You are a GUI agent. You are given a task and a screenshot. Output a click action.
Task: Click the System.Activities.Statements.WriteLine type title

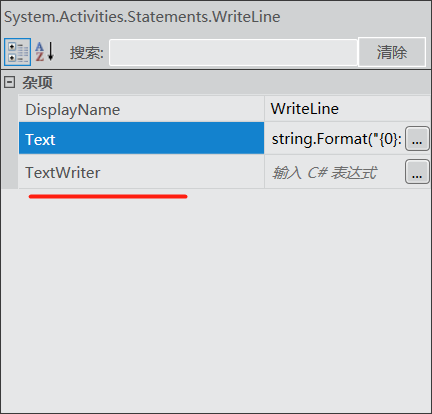coord(142,17)
